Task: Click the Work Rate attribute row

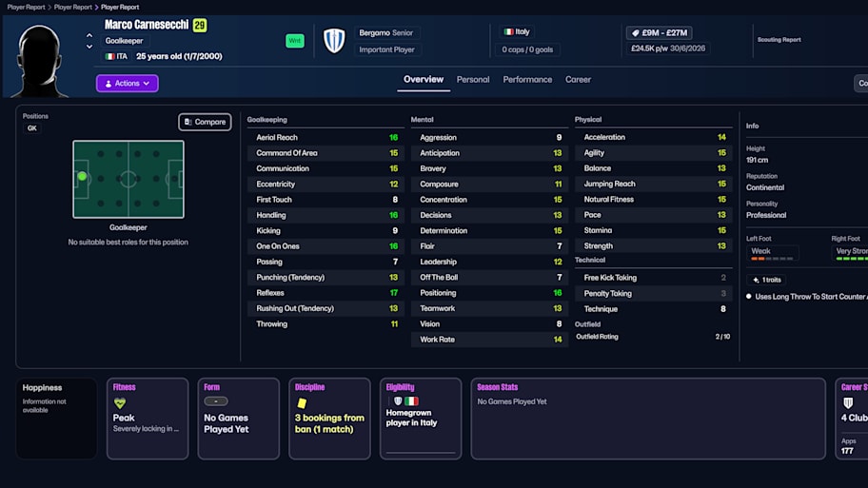Action: (x=489, y=340)
